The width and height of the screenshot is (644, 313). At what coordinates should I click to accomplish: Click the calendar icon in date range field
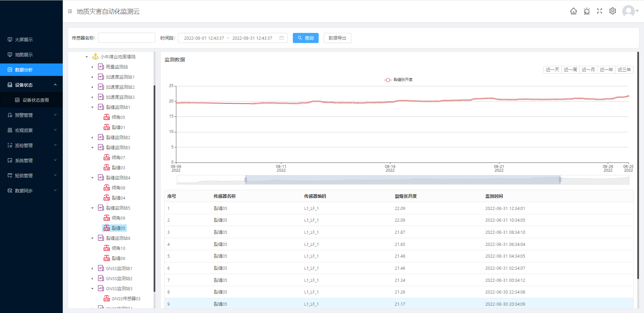(x=281, y=38)
